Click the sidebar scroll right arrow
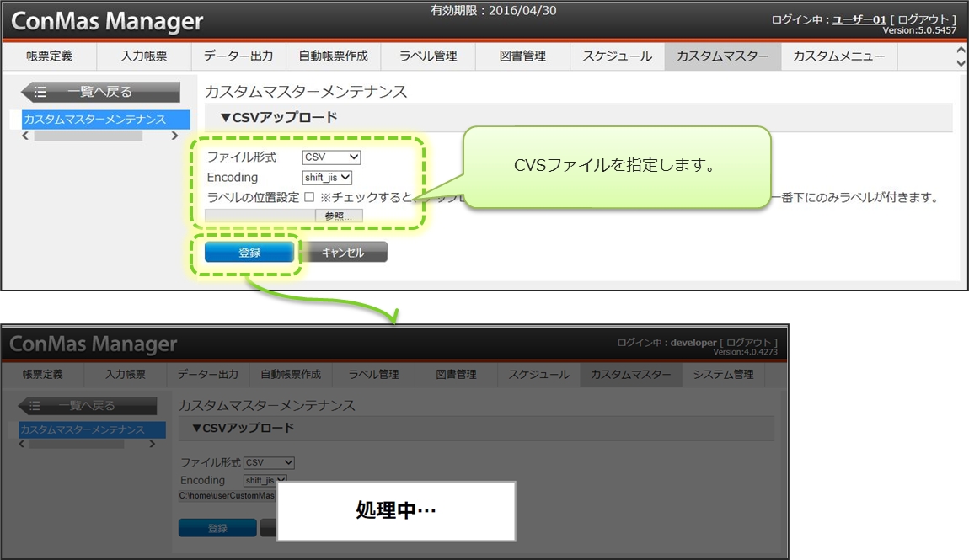This screenshot has height=560, width=969. [x=174, y=136]
